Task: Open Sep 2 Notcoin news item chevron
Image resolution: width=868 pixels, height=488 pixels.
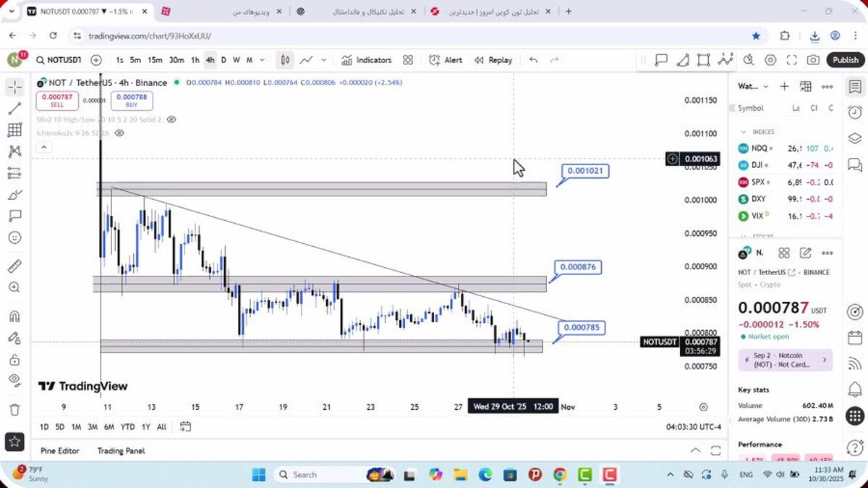Action: point(824,360)
